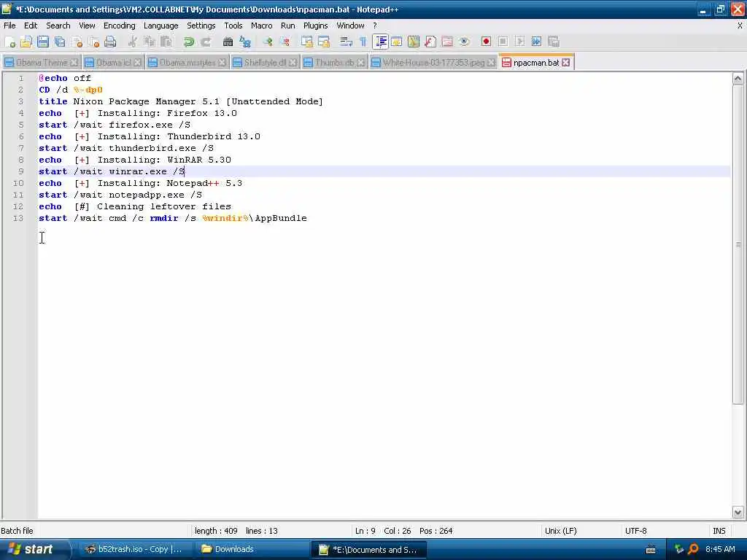Show the Document Map panel icon

(413, 42)
